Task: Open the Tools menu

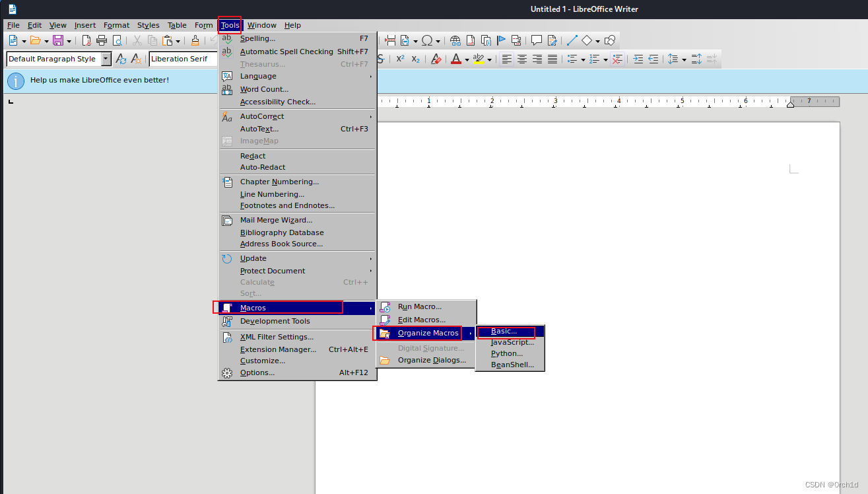Action: 230,25
